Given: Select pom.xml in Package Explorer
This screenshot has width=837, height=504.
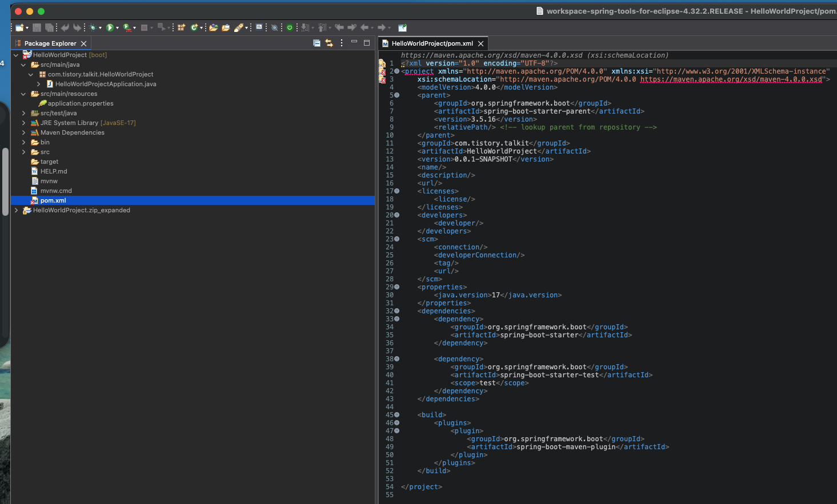Looking at the screenshot, I should [x=53, y=201].
